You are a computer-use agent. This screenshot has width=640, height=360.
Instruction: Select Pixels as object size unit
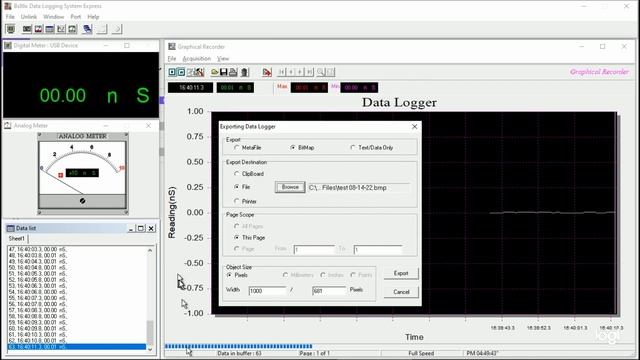(x=237, y=275)
